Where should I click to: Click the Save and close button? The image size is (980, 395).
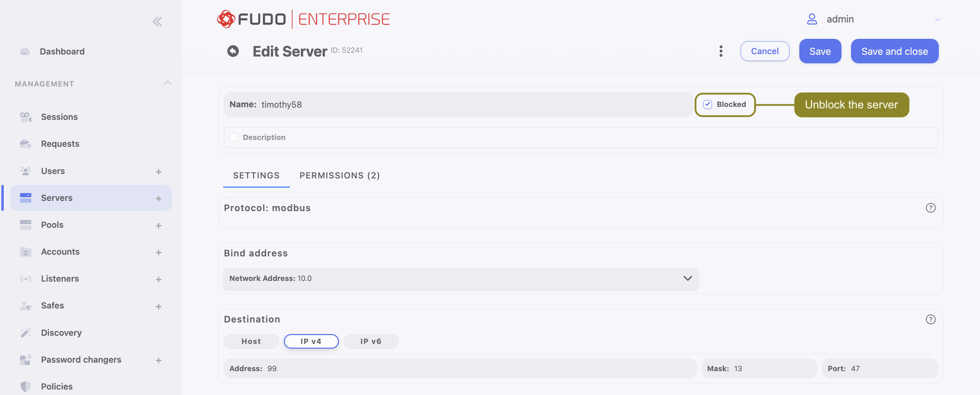894,51
